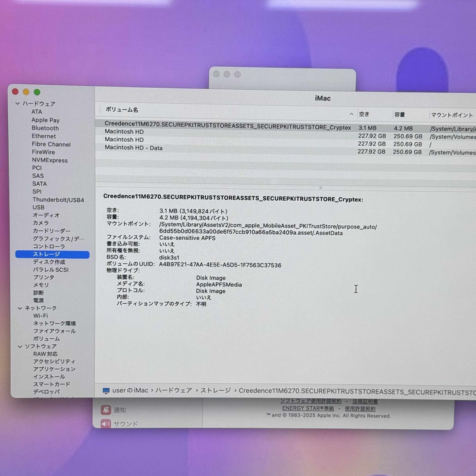This screenshot has width=476, height=476.
Task: Select the highlighted ストレージ item
Action: [x=52, y=254]
